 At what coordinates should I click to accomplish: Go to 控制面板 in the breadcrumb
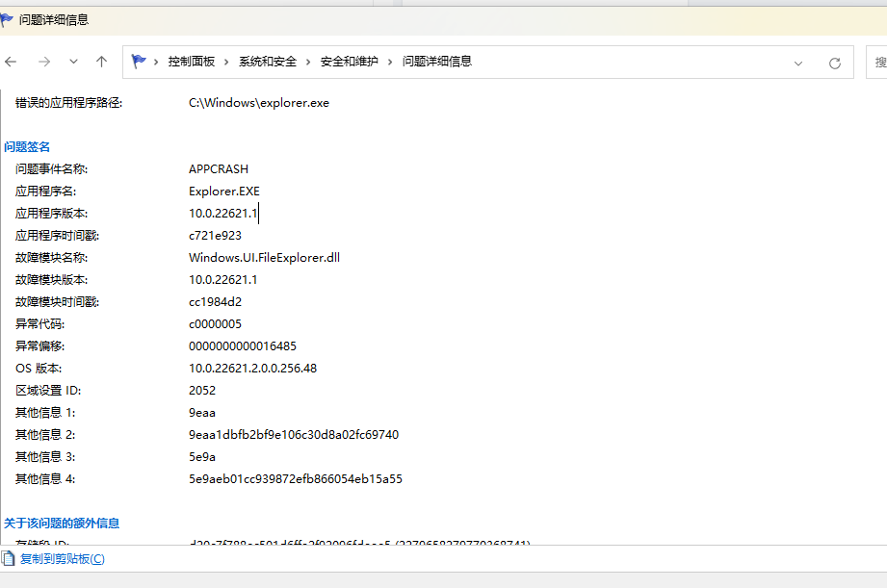191,62
